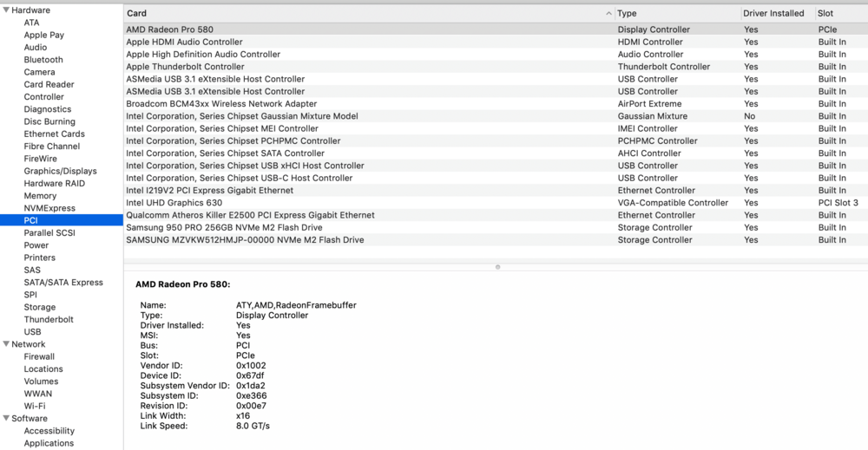Screen dimensions: 868x450
Task: Select Apple Pay in the sidebar
Action: 43,35
